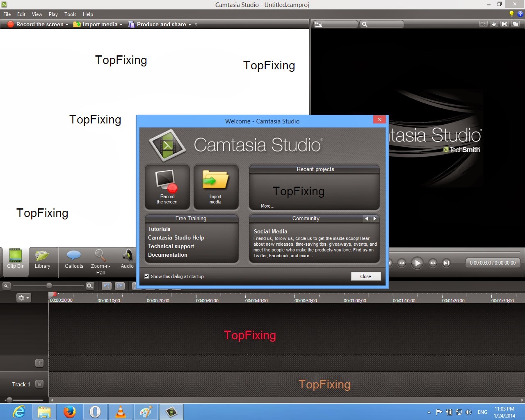Switch the preview to full screen
This screenshot has height=420, width=525.
click(x=504, y=24)
